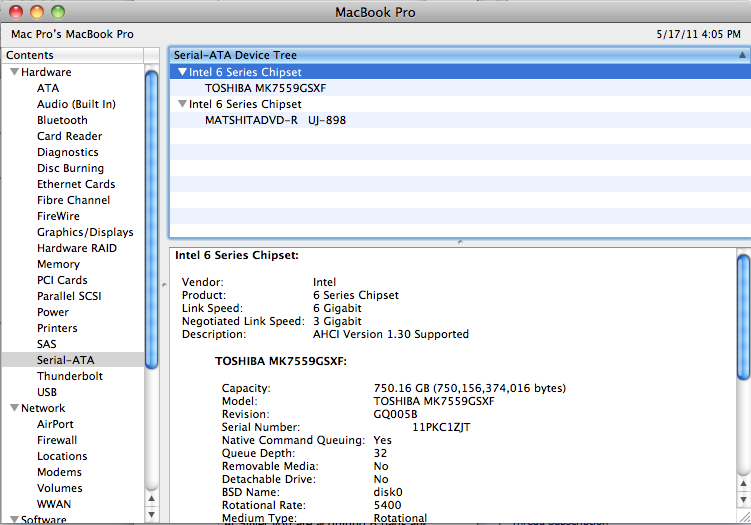Open Disc Burning information
Image resolution: width=751 pixels, height=525 pixels.
coord(70,168)
